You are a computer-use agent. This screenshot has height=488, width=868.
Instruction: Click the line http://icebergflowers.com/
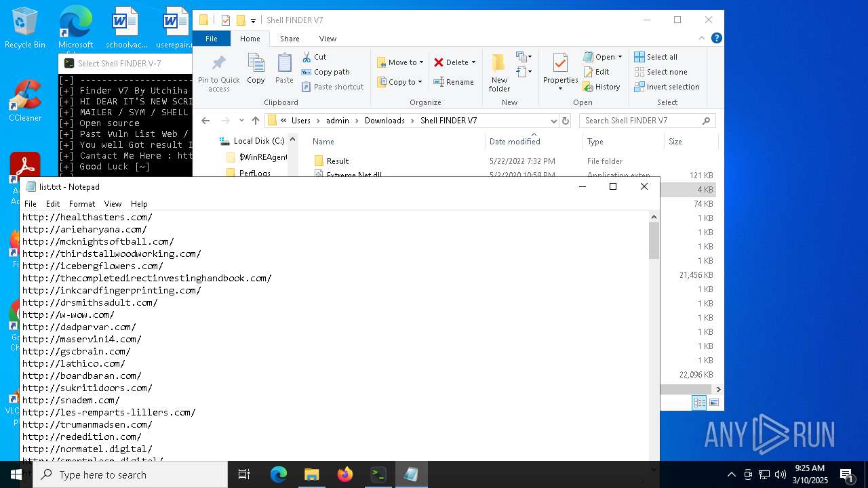click(x=93, y=266)
